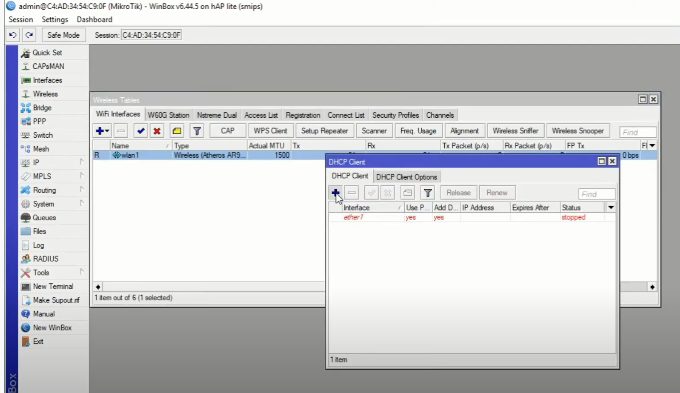The height and width of the screenshot is (393, 680).
Task: Open PPP in sidebar
Action: tap(39, 121)
